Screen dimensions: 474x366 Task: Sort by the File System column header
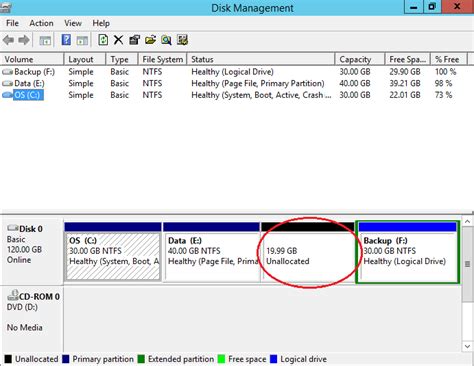(x=162, y=59)
